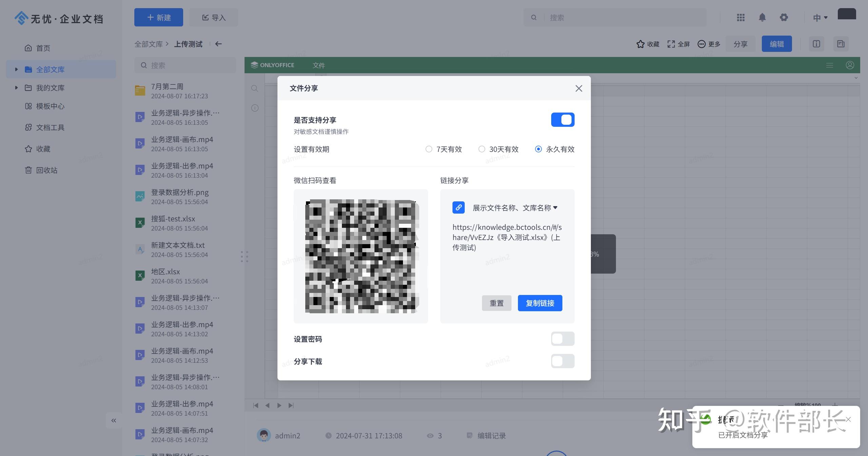
Task: Open the notifications bell icon
Action: [762, 17]
